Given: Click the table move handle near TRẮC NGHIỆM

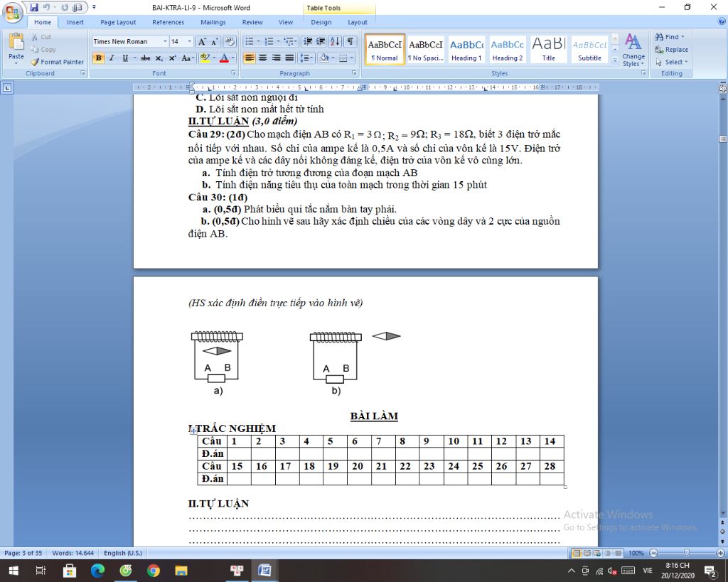Looking at the screenshot, I should pyautogui.click(x=193, y=430).
